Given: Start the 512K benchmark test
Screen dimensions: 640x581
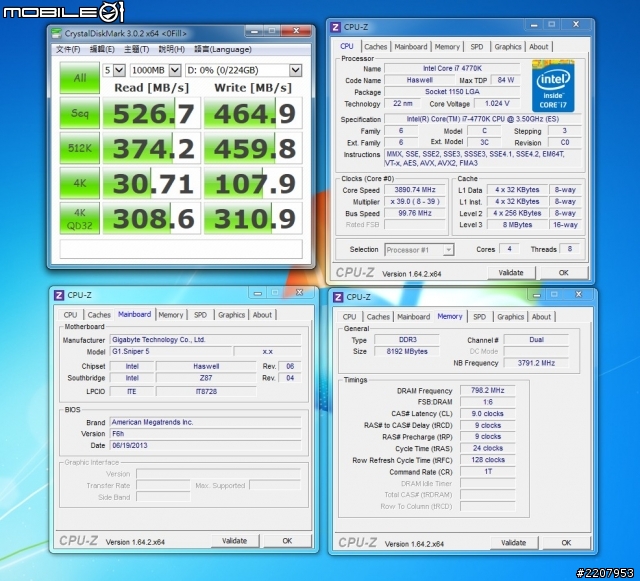Looking at the screenshot, I should click(80, 148).
